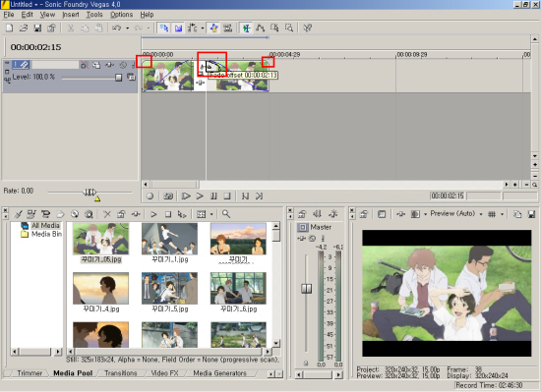This screenshot has height=392, width=541.
Task: Toggle Loop Playback button
Action: (168, 196)
